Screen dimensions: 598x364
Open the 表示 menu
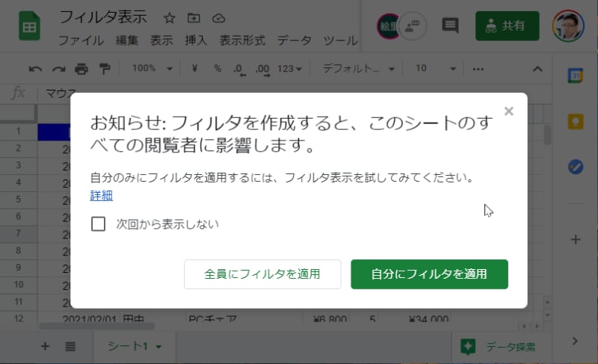point(161,40)
